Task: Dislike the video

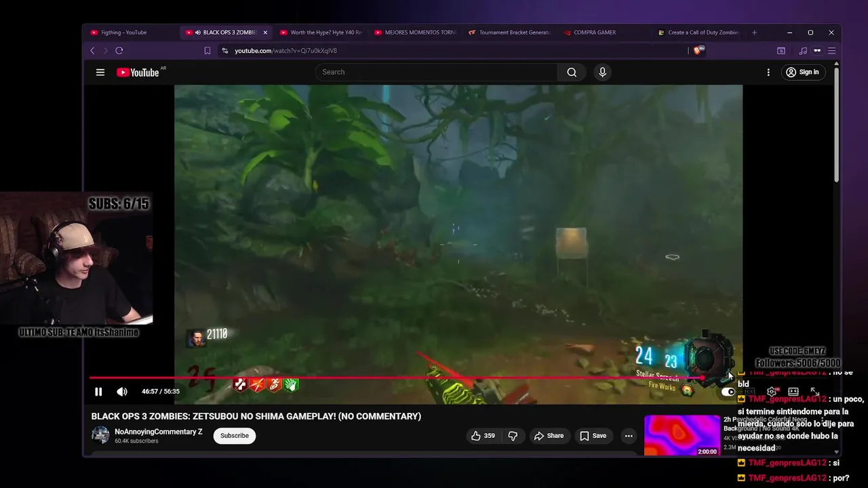Action: [513, 436]
